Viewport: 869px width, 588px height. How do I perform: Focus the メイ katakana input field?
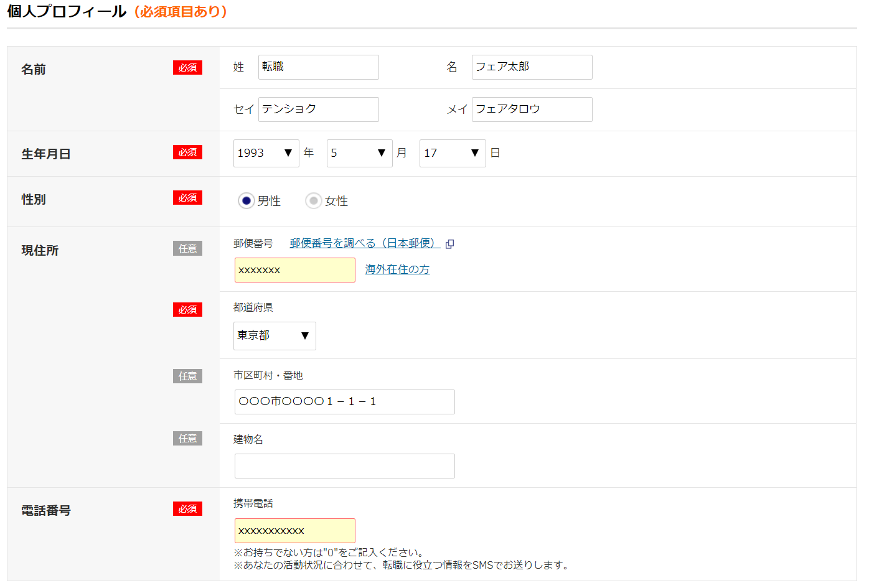click(532, 110)
